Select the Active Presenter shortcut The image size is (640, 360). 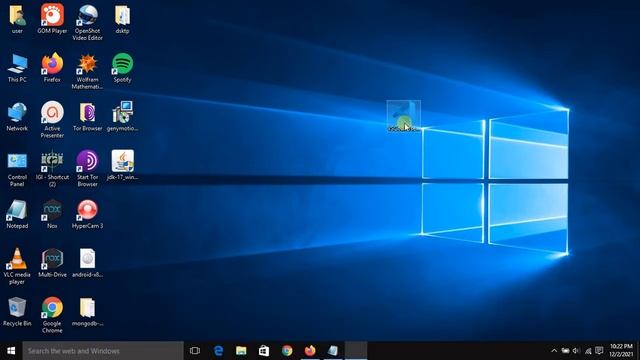[x=52, y=120]
